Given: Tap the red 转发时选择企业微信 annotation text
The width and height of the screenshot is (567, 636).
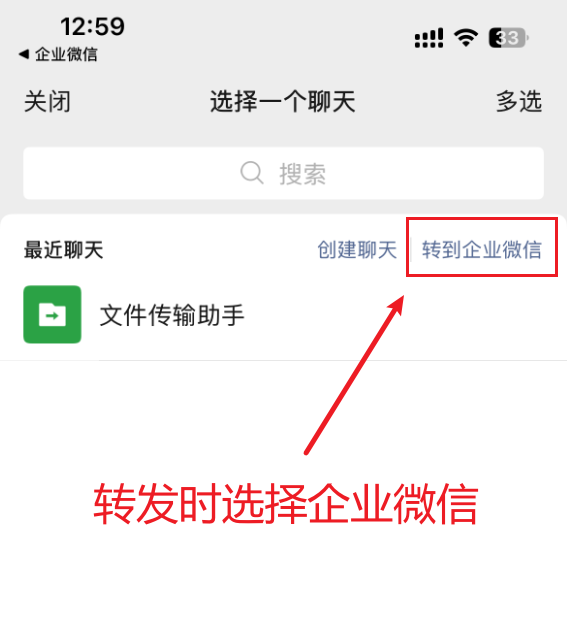Looking at the screenshot, I should (x=286, y=504).
